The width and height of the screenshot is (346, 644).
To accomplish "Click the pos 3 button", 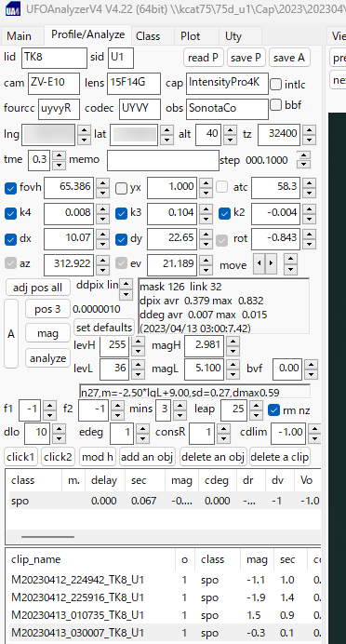I will 47,309.
